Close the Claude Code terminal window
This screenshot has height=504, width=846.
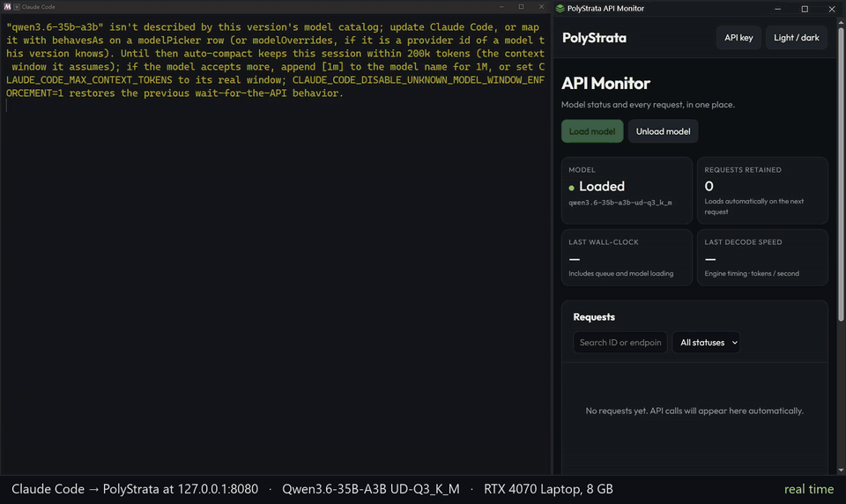click(541, 6)
